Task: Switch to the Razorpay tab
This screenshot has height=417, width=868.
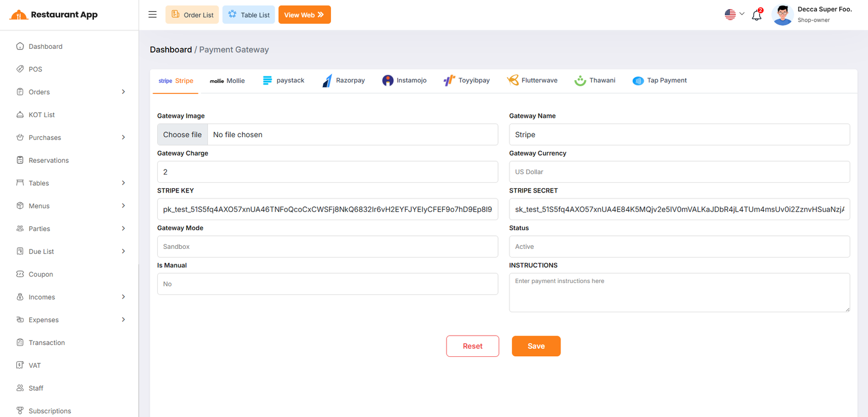Action: click(x=343, y=81)
